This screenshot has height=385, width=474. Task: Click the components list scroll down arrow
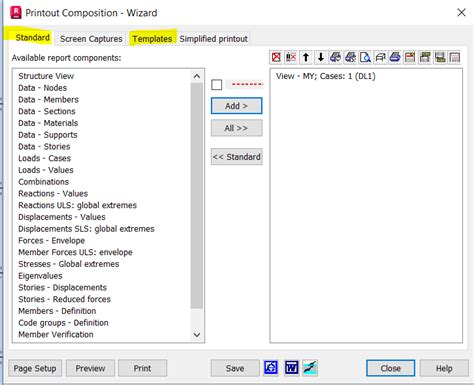pyautogui.click(x=197, y=335)
